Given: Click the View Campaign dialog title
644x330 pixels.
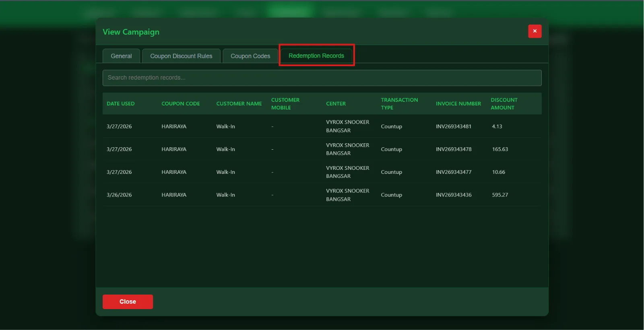Looking at the screenshot, I should click(x=131, y=32).
